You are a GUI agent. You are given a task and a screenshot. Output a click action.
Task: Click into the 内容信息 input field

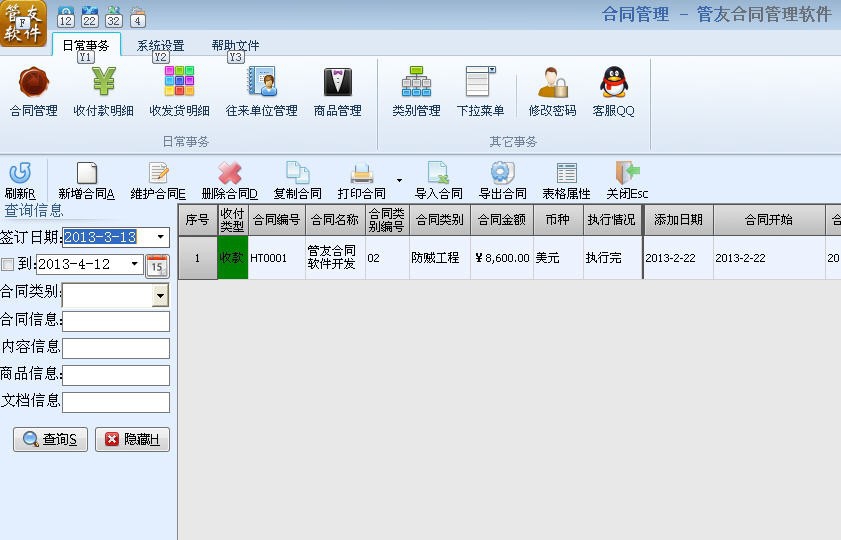tap(116, 348)
